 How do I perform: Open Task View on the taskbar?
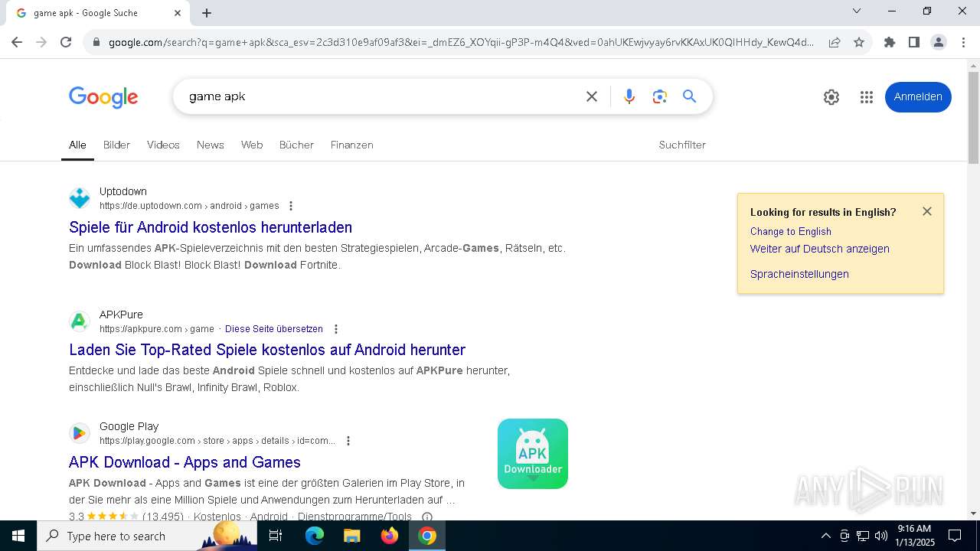pyautogui.click(x=276, y=536)
